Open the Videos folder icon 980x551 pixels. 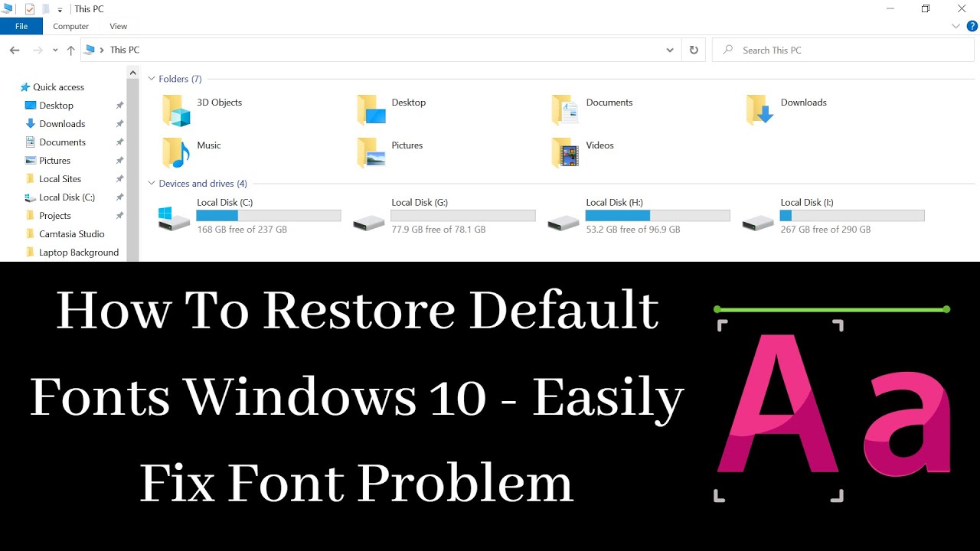coord(565,153)
